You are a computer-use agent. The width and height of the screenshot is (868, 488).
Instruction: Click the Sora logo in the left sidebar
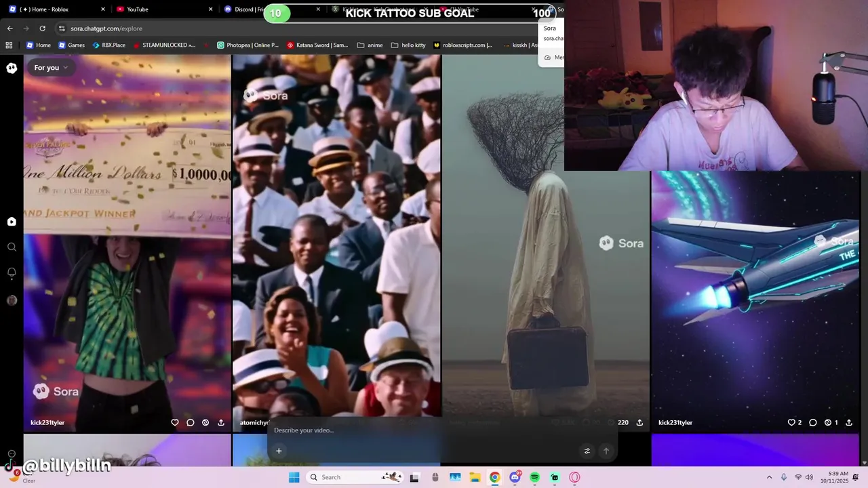pyautogui.click(x=12, y=68)
